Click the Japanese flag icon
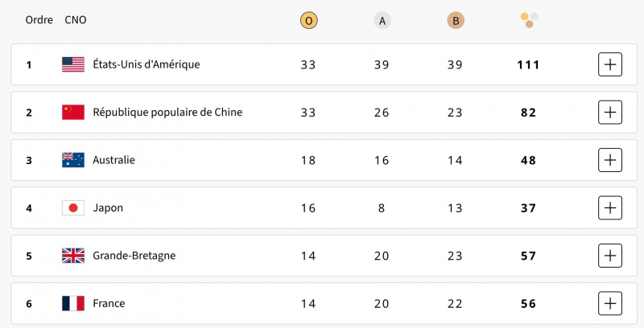 coord(73,208)
